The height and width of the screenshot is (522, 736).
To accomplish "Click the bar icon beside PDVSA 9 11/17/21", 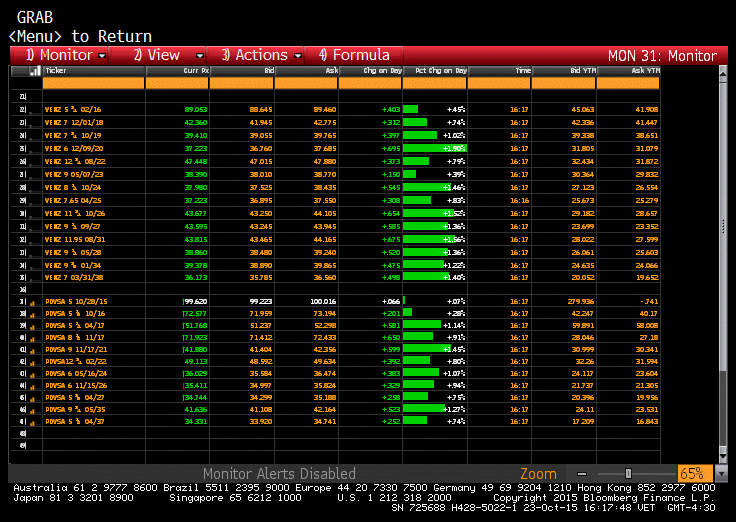I will click(32, 351).
